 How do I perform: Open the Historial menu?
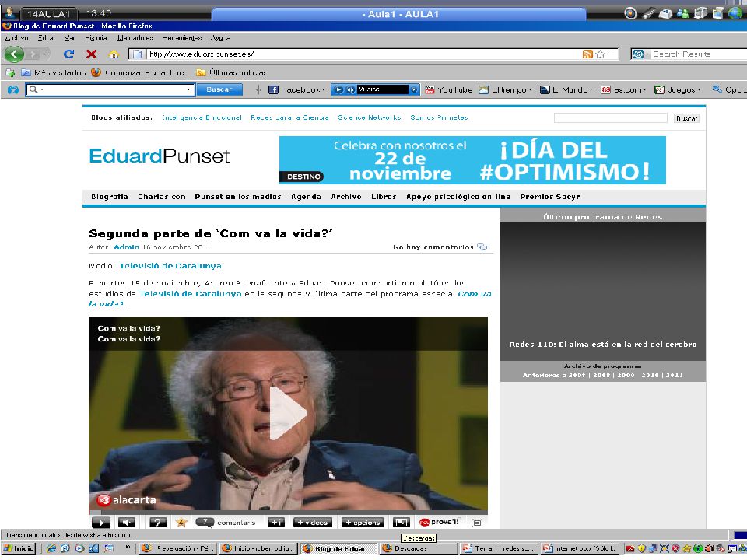tap(96, 38)
